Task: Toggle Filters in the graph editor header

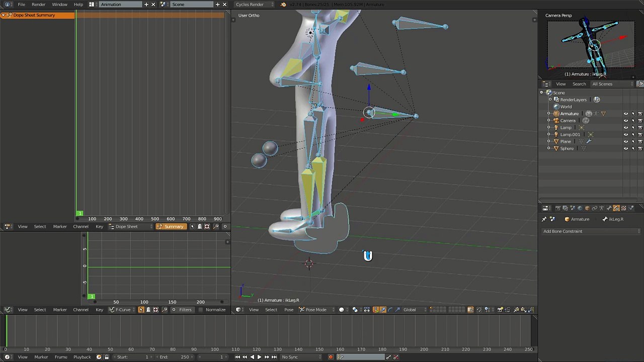Action: click(182, 310)
